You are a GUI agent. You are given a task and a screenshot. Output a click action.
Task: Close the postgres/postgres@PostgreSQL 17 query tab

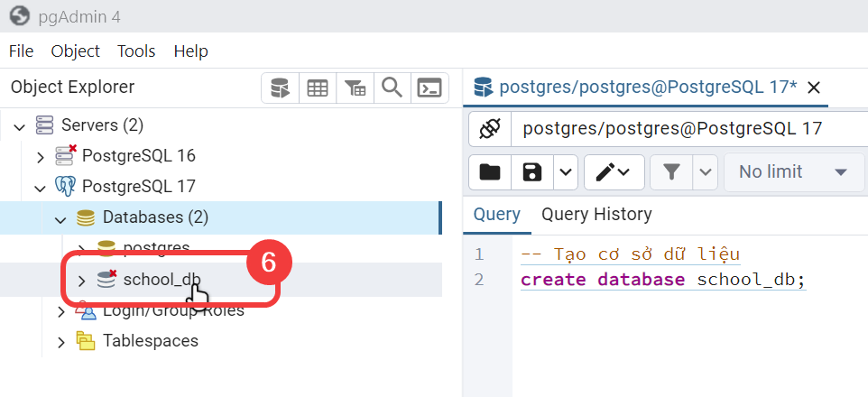(813, 88)
